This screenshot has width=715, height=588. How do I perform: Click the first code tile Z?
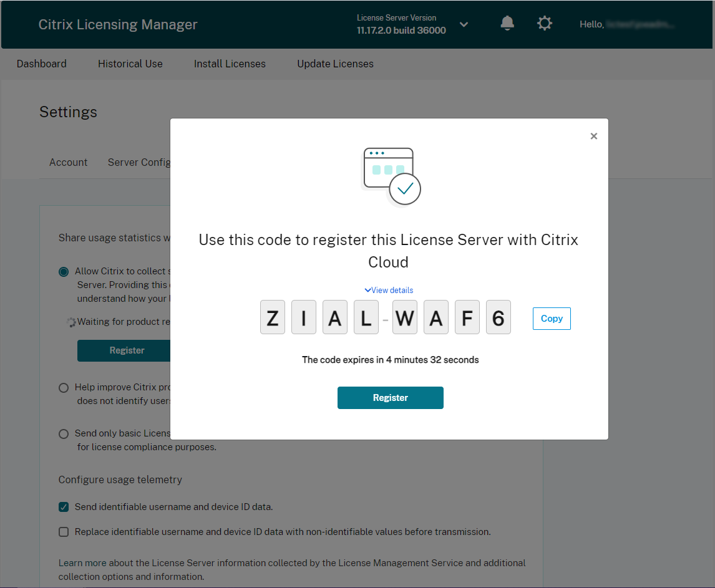coord(273,317)
